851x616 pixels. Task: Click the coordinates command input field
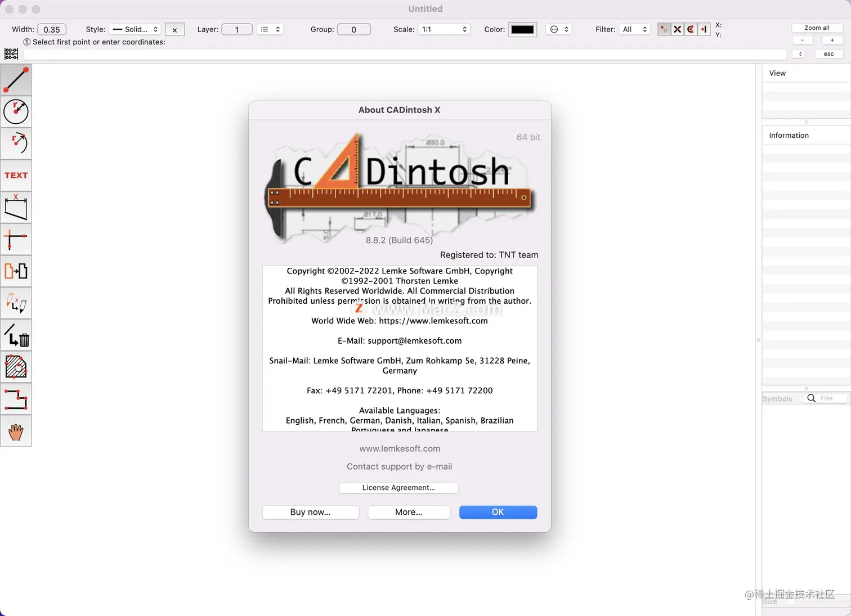[405, 54]
